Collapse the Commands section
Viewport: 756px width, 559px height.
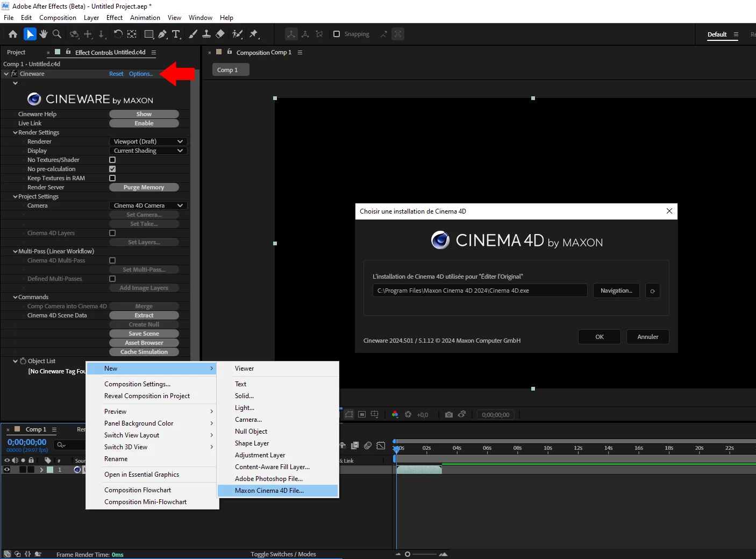(x=15, y=297)
